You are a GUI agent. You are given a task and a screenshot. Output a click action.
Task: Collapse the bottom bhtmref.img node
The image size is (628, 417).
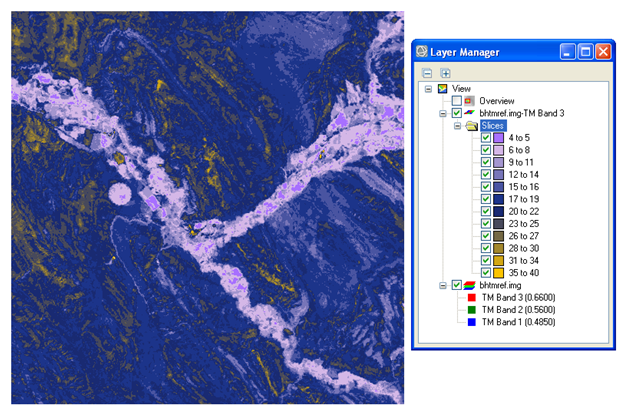click(443, 286)
